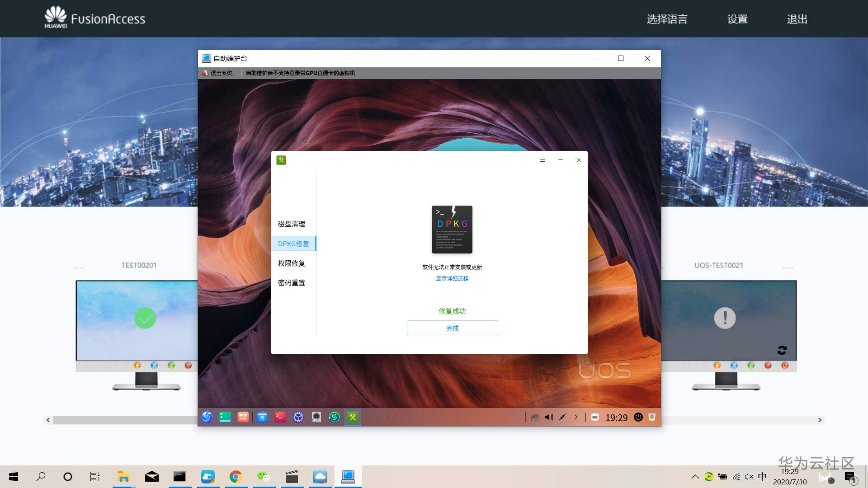Screen dimensions: 868x488
Task: Select 权限修复 in the sidebar
Action: tap(292, 263)
